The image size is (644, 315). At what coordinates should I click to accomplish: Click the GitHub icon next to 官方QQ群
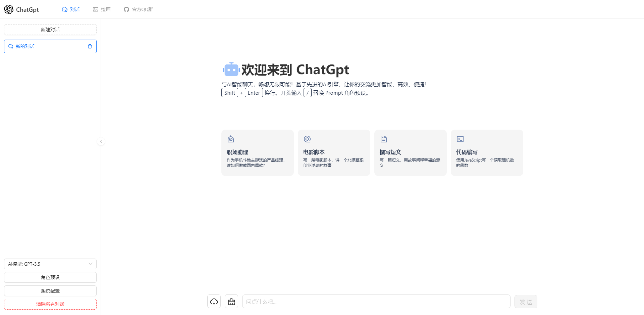(126, 9)
